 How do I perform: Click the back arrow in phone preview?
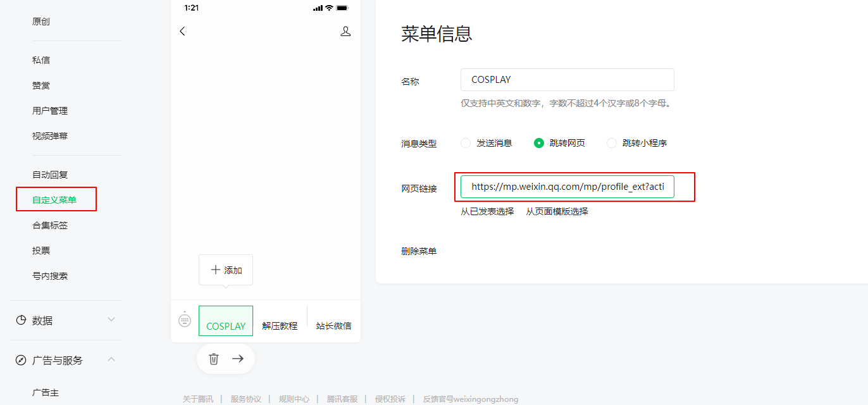[x=182, y=31]
